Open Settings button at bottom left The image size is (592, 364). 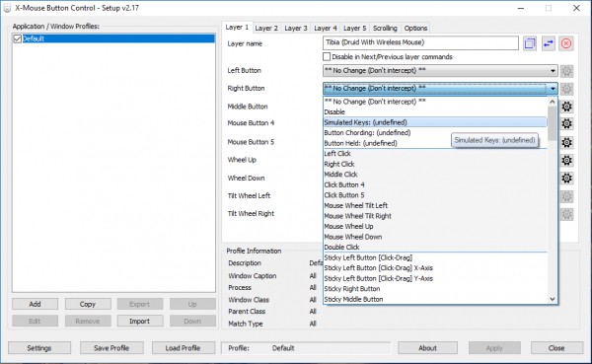(39, 348)
